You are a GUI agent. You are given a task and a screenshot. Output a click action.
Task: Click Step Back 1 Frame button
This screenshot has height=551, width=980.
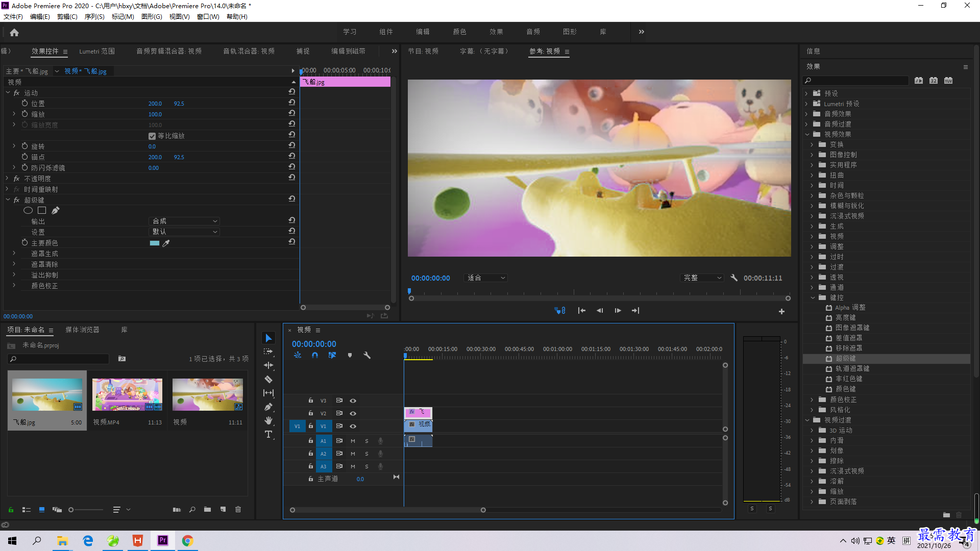point(600,310)
